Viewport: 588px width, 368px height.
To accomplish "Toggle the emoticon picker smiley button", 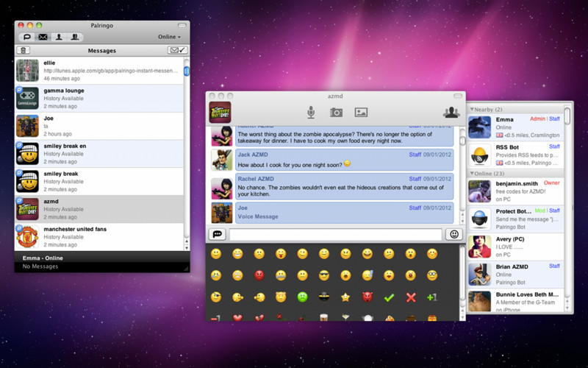I will pos(454,234).
